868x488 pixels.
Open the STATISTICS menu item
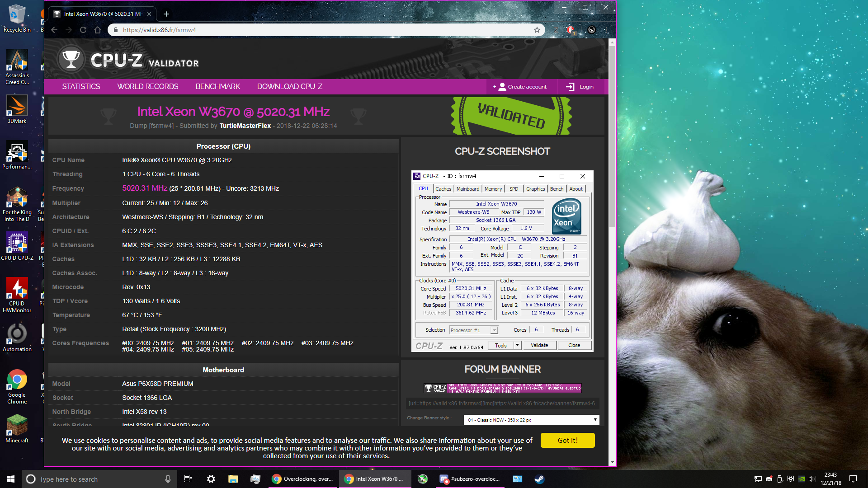(81, 86)
